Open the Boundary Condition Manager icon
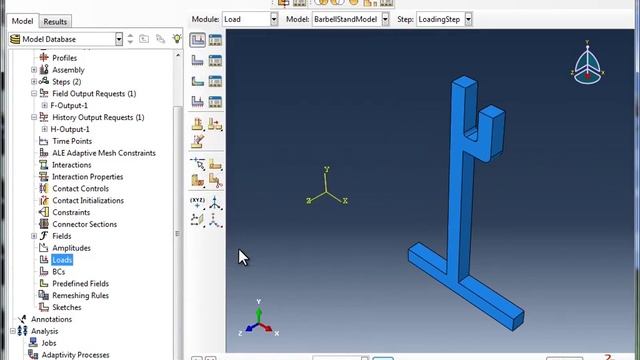This screenshot has height=360, width=640. pyautogui.click(x=215, y=60)
